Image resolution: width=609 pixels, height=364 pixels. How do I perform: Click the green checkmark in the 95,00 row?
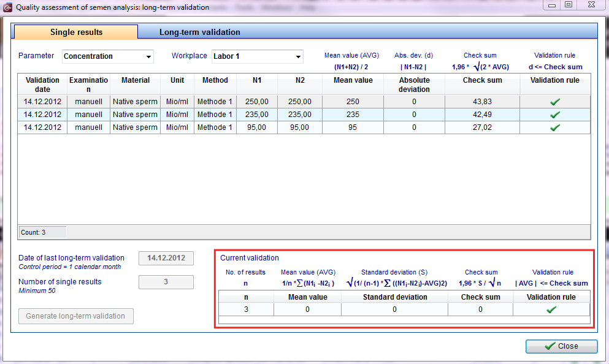point(555,127)
